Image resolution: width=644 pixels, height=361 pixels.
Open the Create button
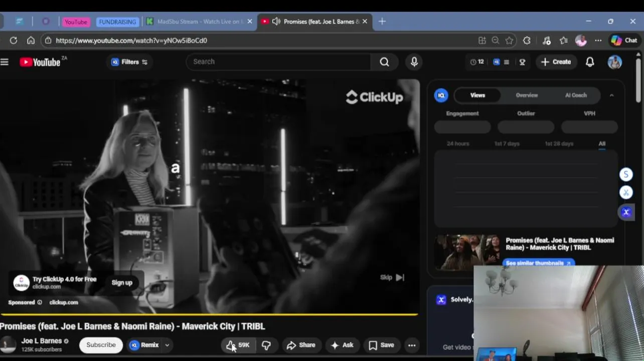point(556,62)
